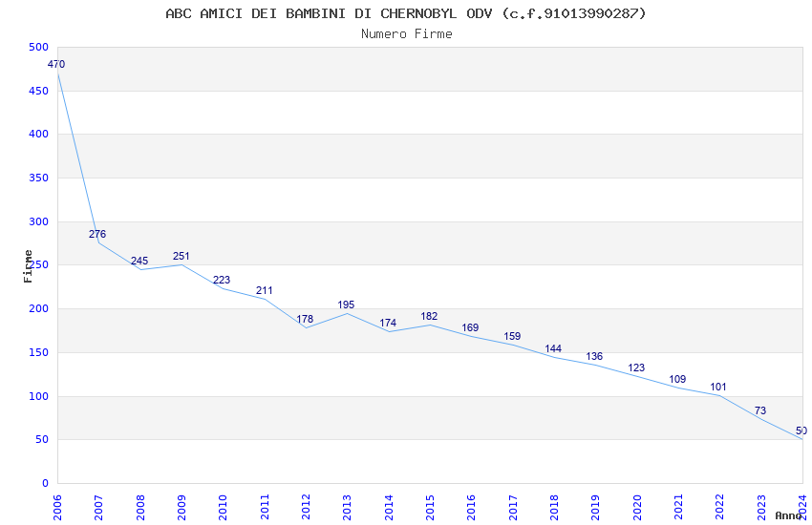Click data label 276 for 2007

97,234
